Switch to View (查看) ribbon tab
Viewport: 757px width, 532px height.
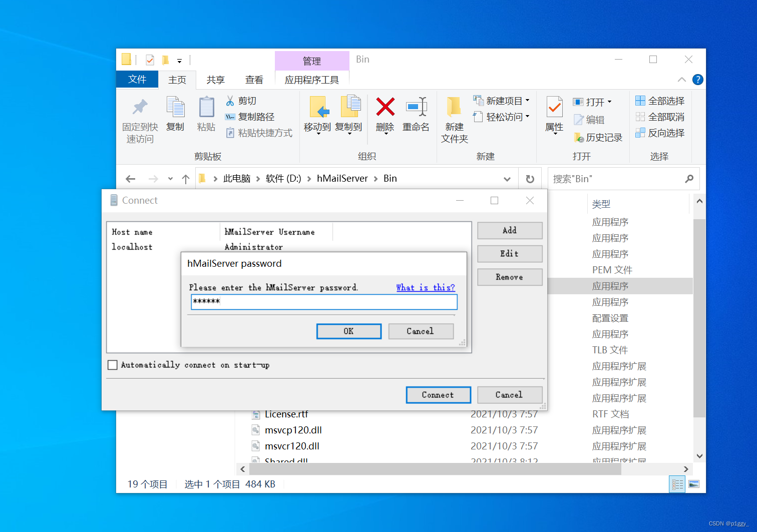[x=254, y=80]
